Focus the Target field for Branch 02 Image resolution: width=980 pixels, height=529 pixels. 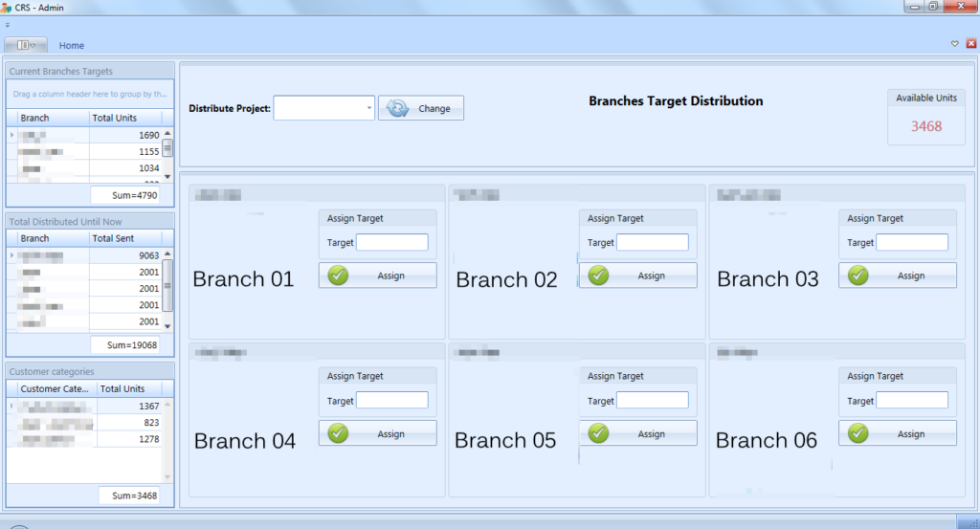pyautogui.click(x=653, y=242)
